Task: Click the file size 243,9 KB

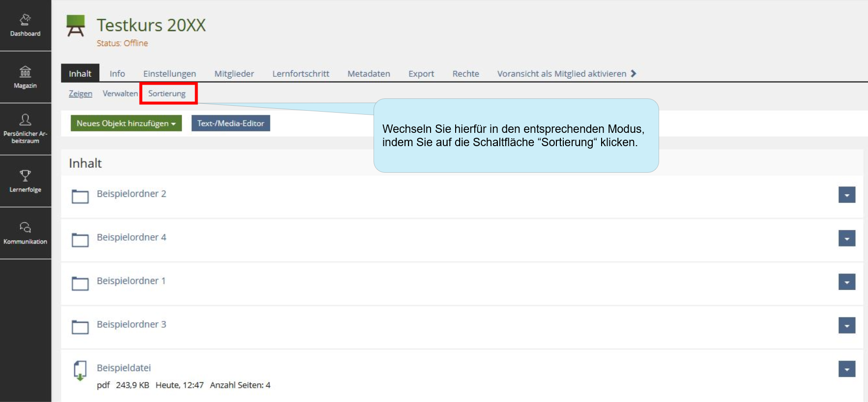Action: pos(132,385)
